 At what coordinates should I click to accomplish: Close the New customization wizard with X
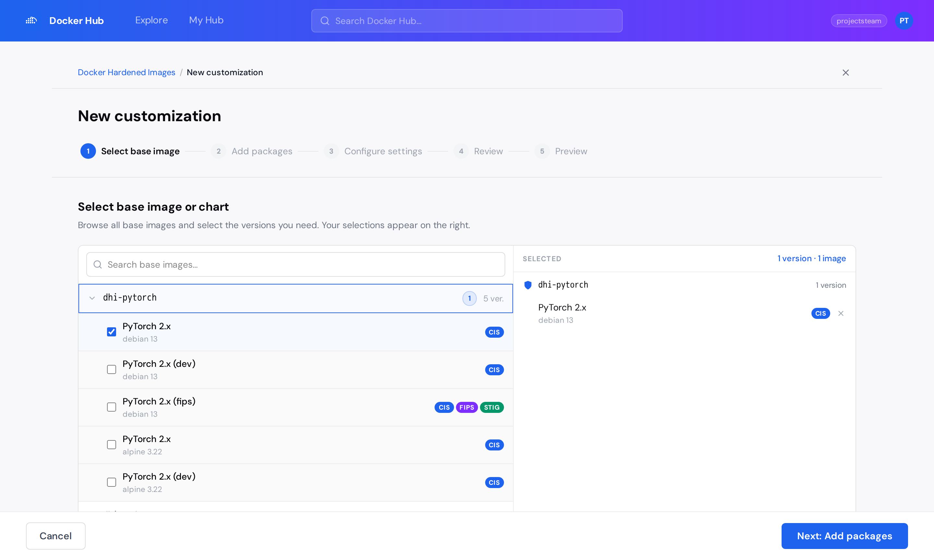846,73
